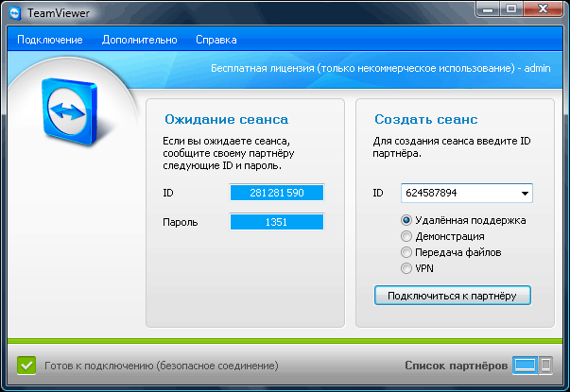Click the TeamViewer title bar icon

point(15,13)
